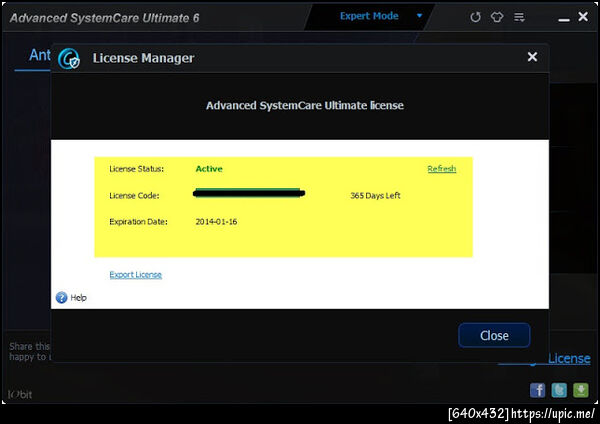Open the License link in the main window
This screenshot has width=600, height=424.
click(x=569, y=359)
